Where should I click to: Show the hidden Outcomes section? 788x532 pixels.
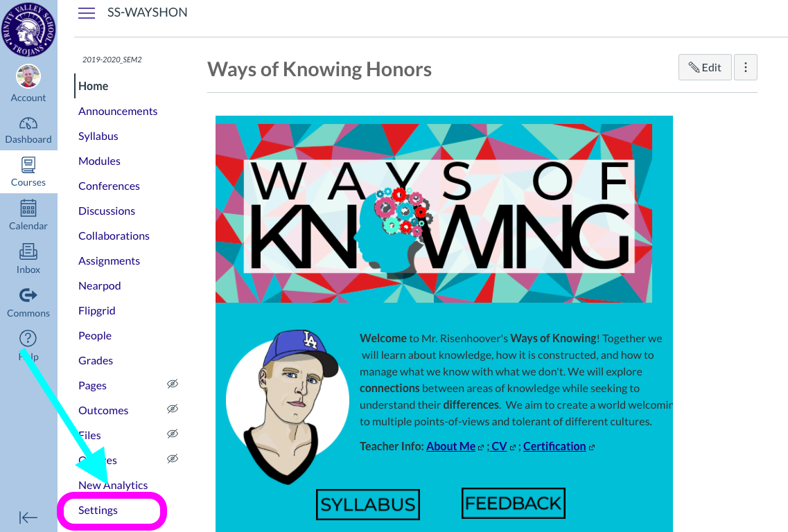tap(172, 409)
